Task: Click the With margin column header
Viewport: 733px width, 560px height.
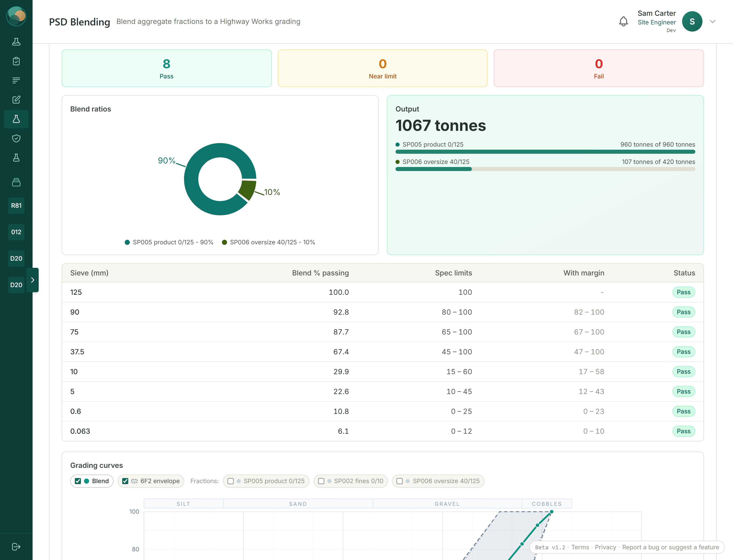Action: pos(584,273)
